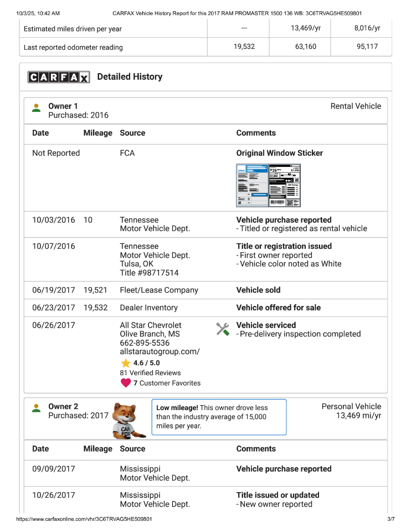This screenshot has width=411, height=532.
Task: Click the carfaxonline.com URL in footer
Action: (84, 519)
